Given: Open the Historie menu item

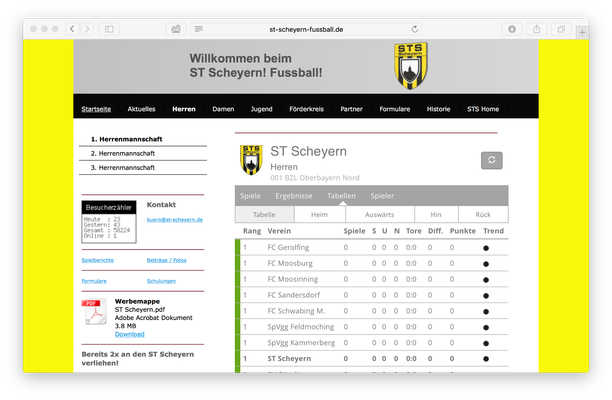Looking at the screenshot, I should [438, 109].
